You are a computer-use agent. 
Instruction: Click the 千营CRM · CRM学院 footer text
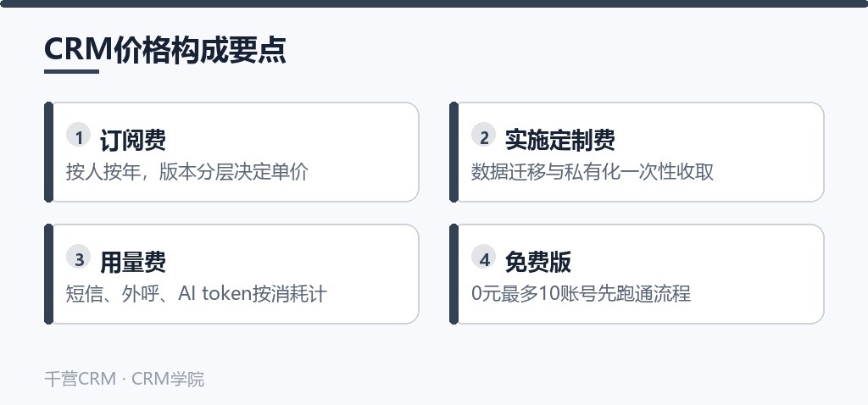pos(125,379)
